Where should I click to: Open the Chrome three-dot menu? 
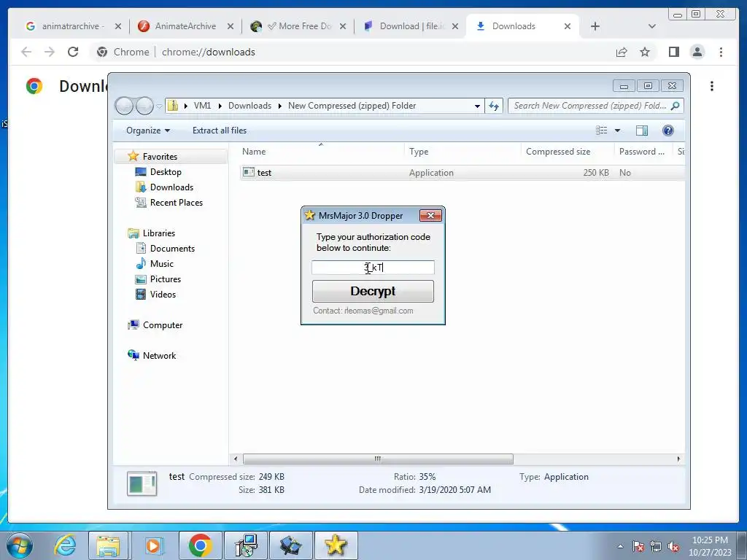coord(721,52)
